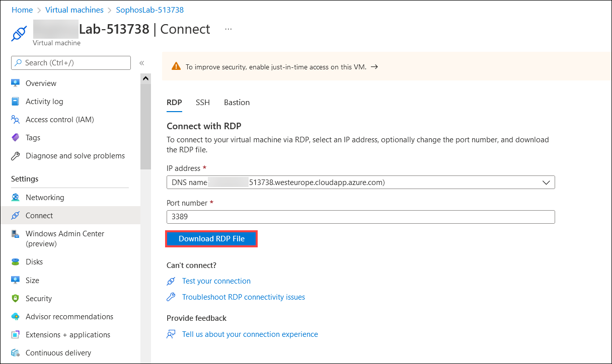Open the IP address dropdown
The width and height of the screenshot is (612, 364).
tap(360, 183)
